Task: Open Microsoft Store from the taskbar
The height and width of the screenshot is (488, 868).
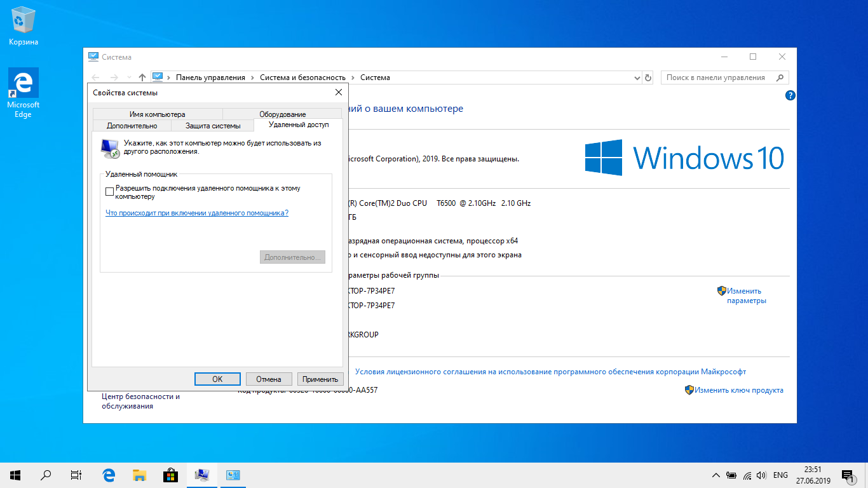Action: click(170, 475)
